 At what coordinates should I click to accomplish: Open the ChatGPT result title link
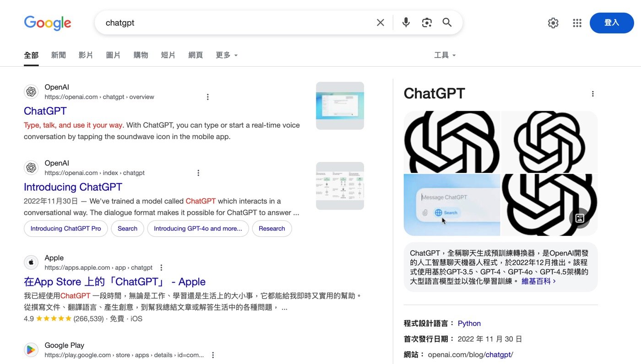click(45, 111)
